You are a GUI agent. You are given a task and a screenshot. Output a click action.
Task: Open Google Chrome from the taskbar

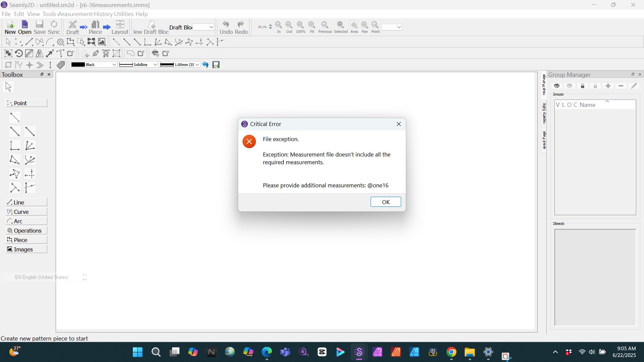pyautogui.click(x=451, y=353)
